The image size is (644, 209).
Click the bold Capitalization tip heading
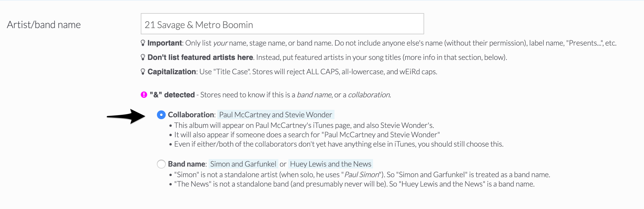pyautogui.click(x=172, y=72)
